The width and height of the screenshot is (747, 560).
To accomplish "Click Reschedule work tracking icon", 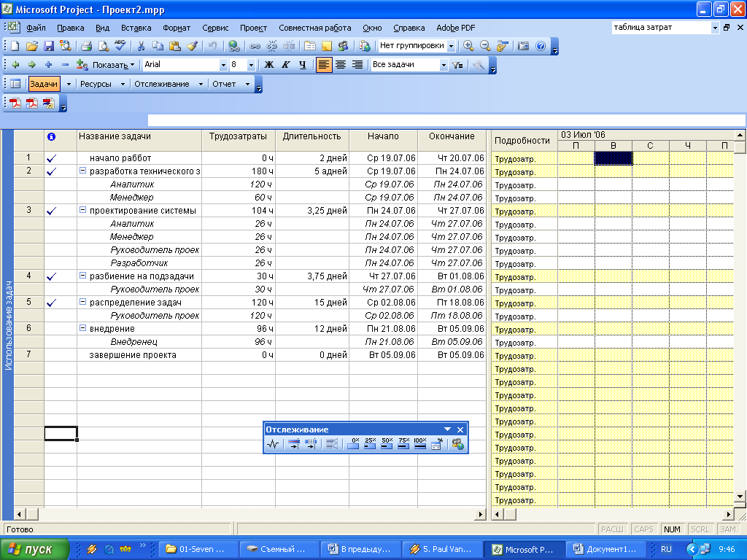I will pos(311,444).
